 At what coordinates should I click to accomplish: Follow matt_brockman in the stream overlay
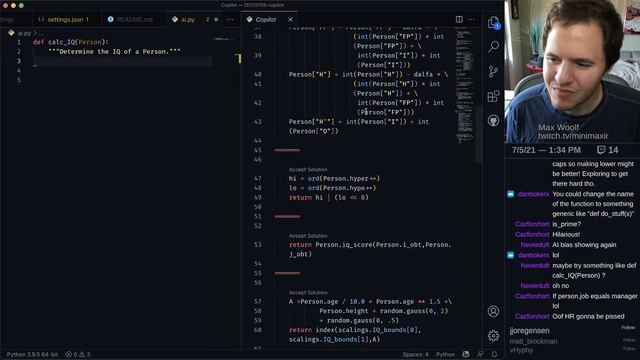(629, 340)
